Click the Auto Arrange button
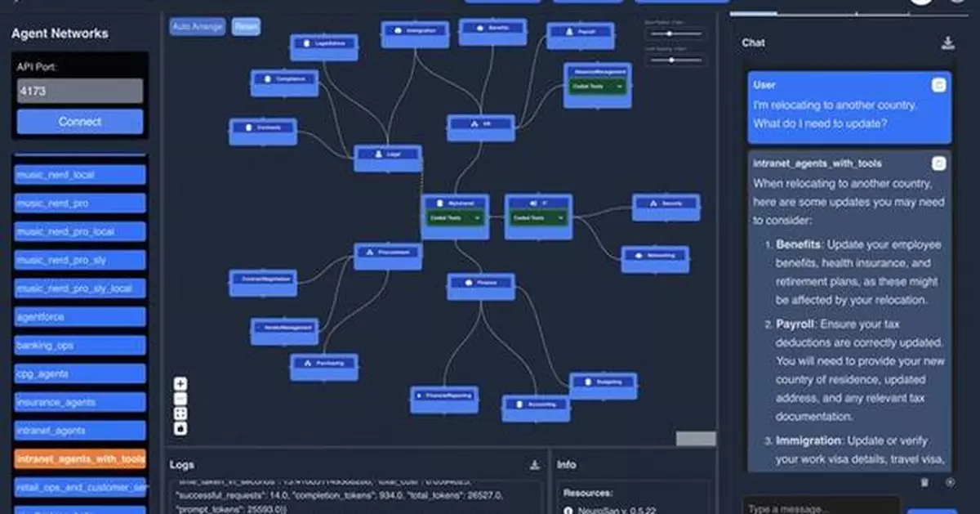980x514 pixels. click(196, 26)
